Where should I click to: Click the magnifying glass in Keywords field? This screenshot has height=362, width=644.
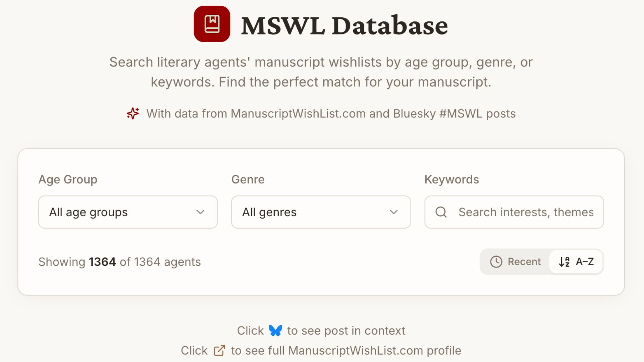[441, 212]
